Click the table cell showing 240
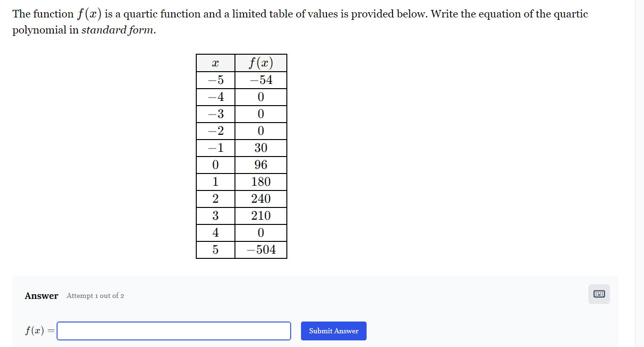This screenshot has width=644, height=347. coord(261,199)
